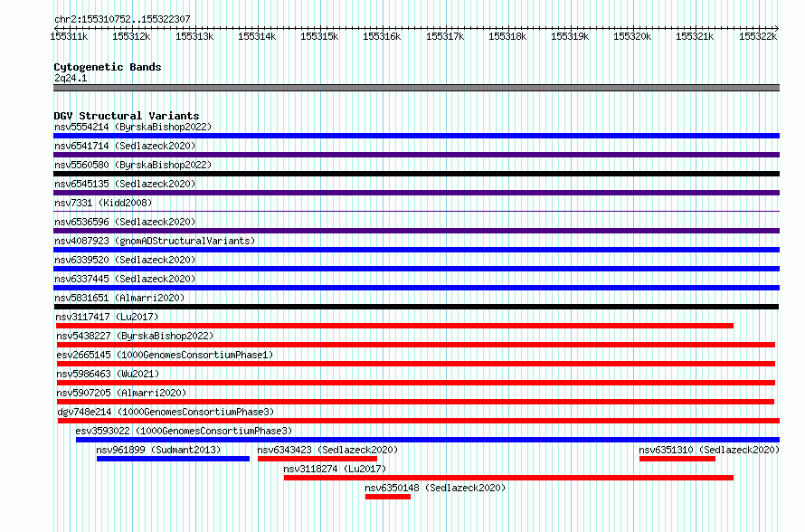Click the 155311k ruler tick label
805x532 pixels.
[x=69, y=36]
